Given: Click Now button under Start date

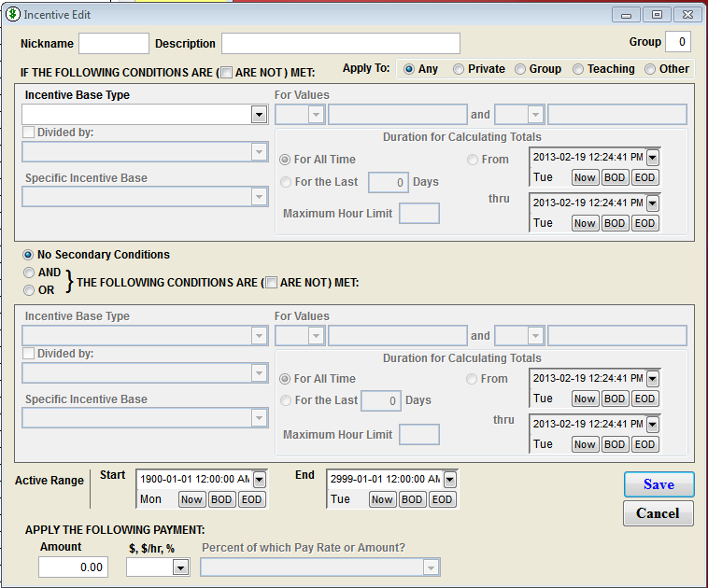Looking at the screenshot, I should (191, 499).
